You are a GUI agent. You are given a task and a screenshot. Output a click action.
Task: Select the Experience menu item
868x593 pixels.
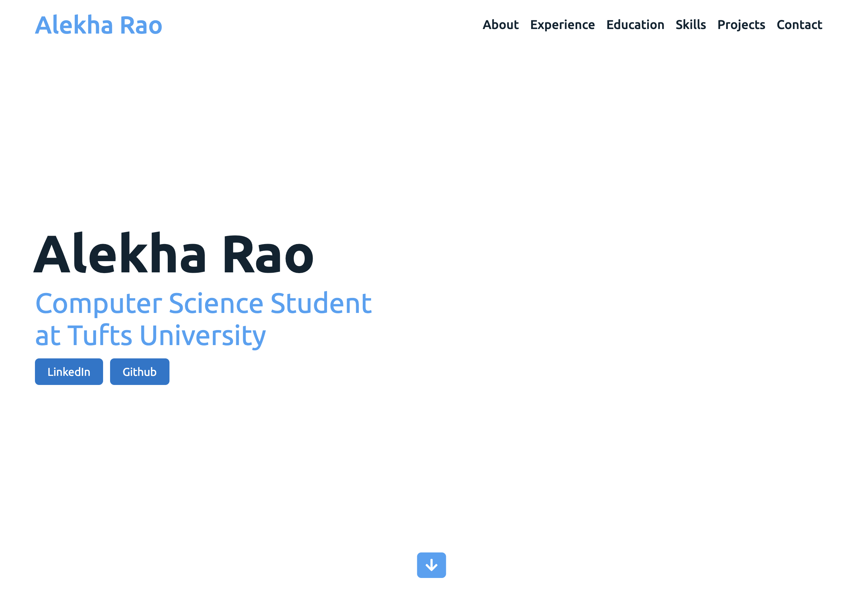coord(562,25)
